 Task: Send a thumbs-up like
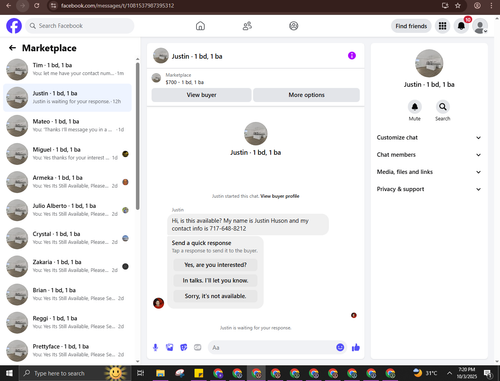click(356, 348)
